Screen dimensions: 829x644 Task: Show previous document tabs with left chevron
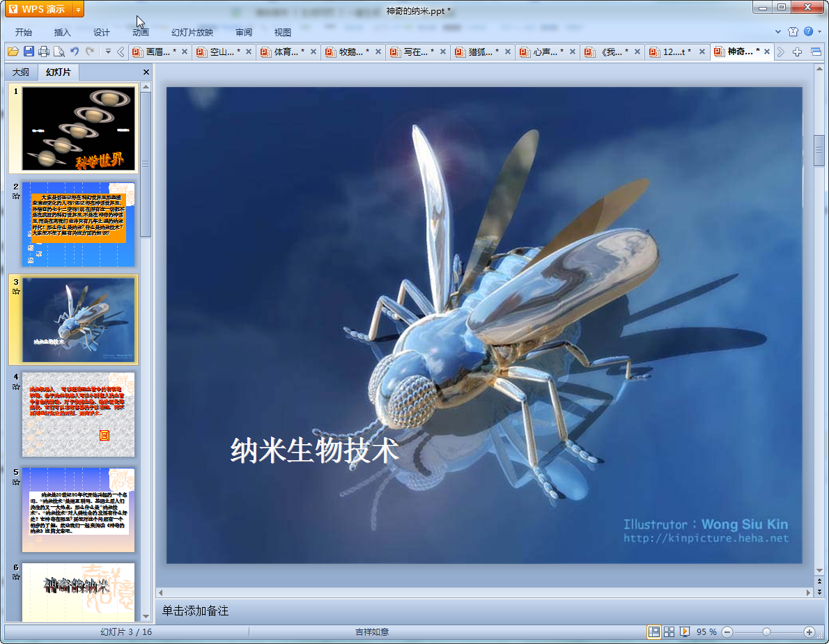[121, 52]
